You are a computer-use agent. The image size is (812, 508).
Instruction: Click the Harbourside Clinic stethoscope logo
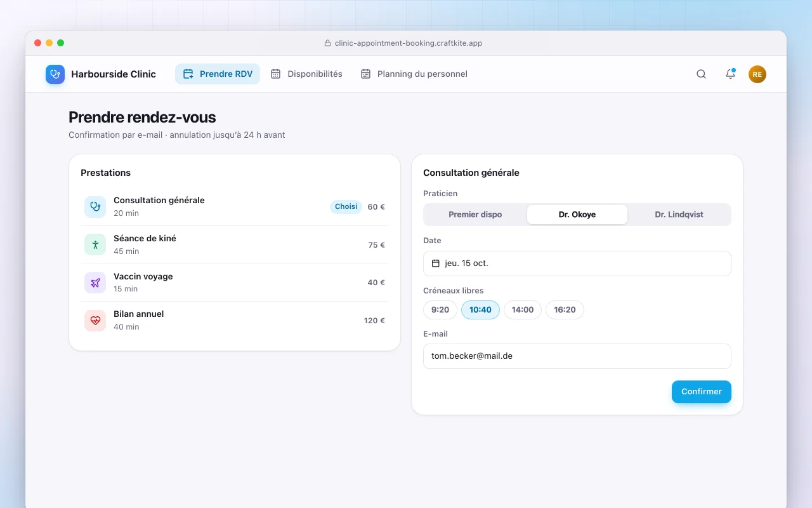coord(55,74)
